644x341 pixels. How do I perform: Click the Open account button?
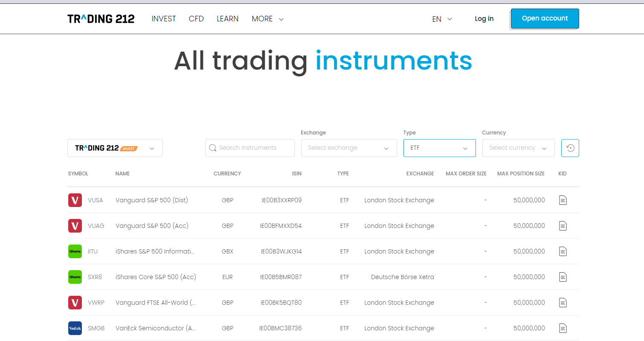tap(545, 19)
